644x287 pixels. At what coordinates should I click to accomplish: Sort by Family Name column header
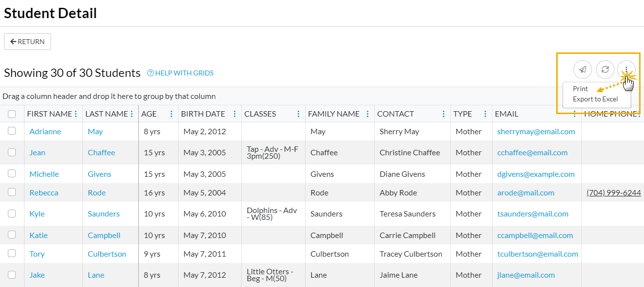point(334,114)
